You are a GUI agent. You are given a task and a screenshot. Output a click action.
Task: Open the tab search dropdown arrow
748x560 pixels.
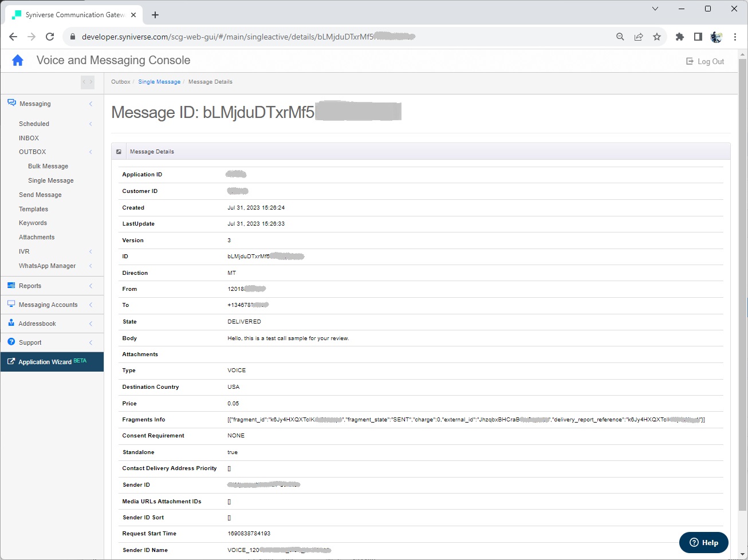coord(655,9)
